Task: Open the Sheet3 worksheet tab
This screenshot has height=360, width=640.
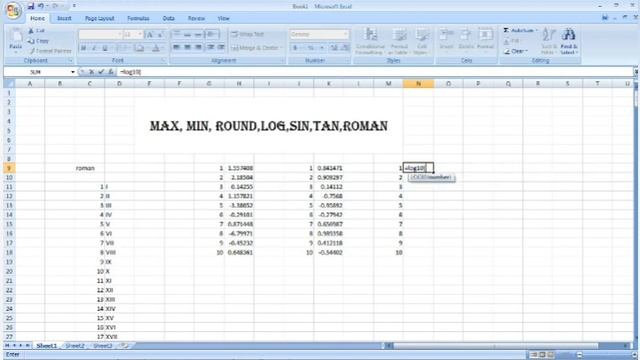Action: click(x=102, y=346)
